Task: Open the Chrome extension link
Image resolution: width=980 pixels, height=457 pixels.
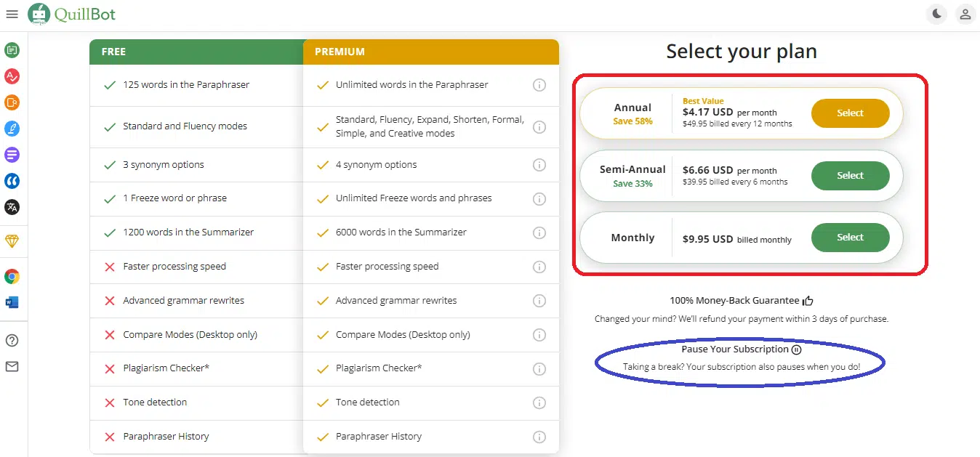Action: point(12,277)
